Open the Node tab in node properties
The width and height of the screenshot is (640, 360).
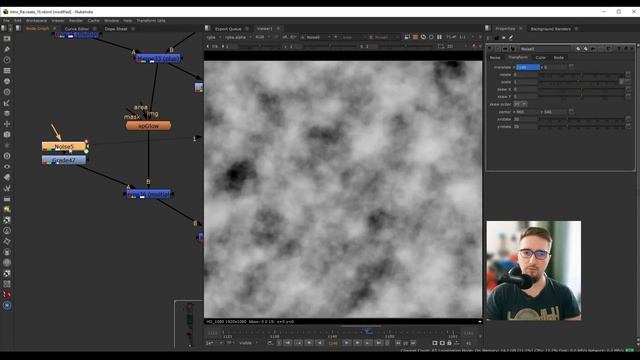click(x=559, y=58)
